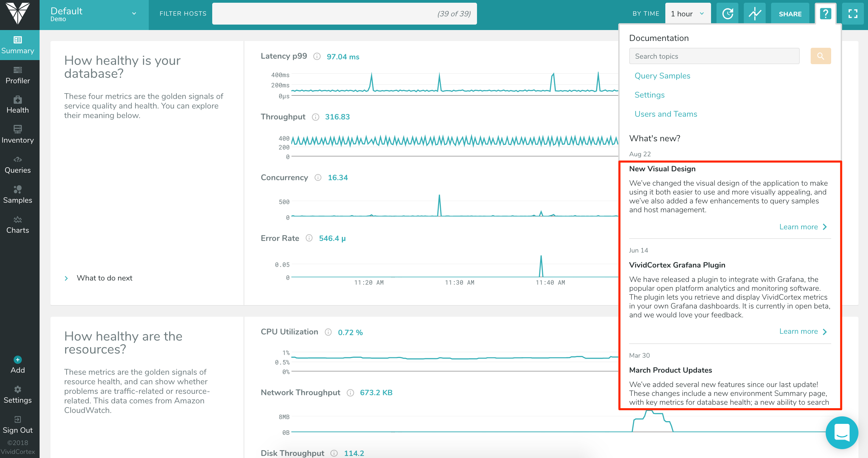Screen dimensions: 868x458
Task: Click info icon next to Latency p99
Action: tap(317, 56)
